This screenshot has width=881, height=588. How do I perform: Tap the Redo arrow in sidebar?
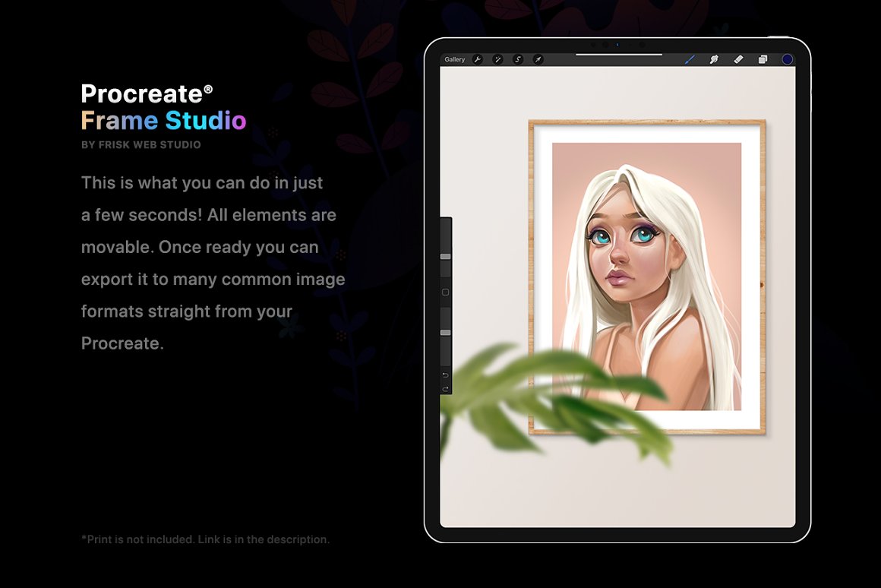(x=446, y=389)
